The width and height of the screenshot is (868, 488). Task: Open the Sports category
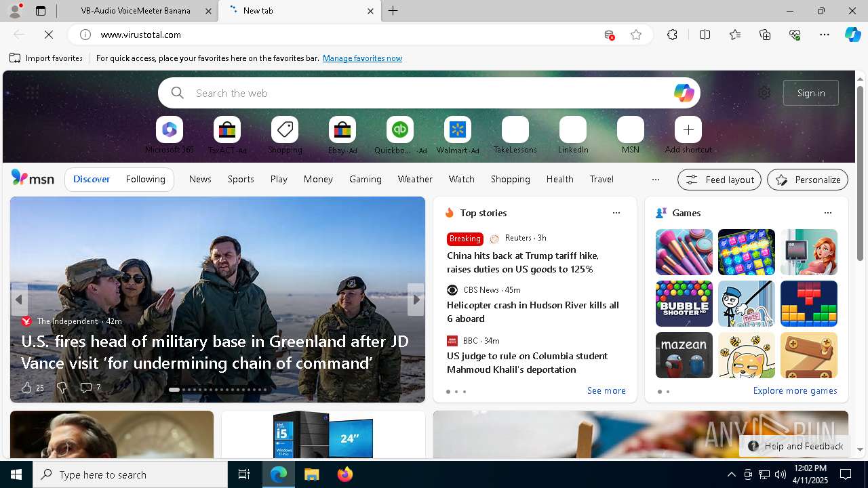click(241, 179)
